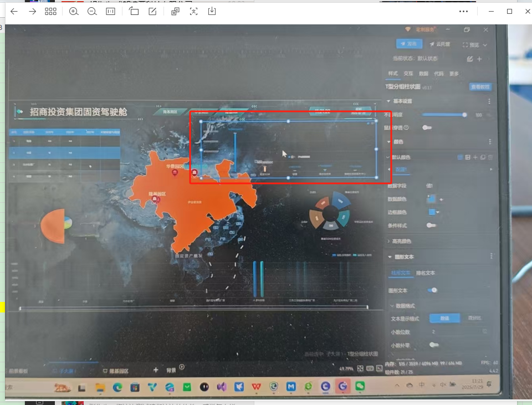Select 百分比 text display format
The image size is (532, 405).
coord(475,318)
